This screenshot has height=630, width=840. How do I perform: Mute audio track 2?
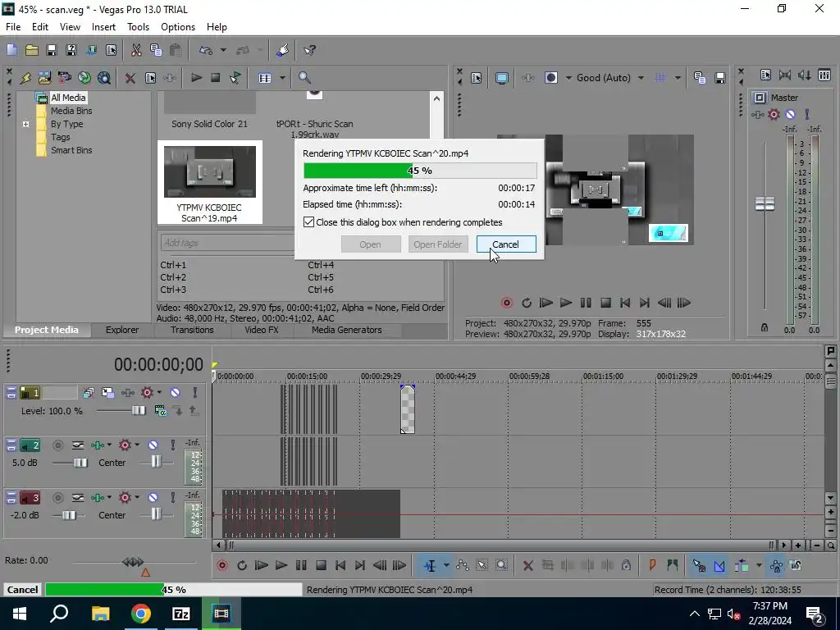[x=153, y=445]
